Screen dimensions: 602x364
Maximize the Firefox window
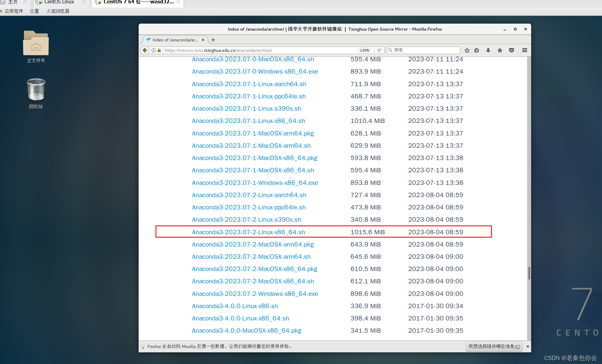point(515,29)
